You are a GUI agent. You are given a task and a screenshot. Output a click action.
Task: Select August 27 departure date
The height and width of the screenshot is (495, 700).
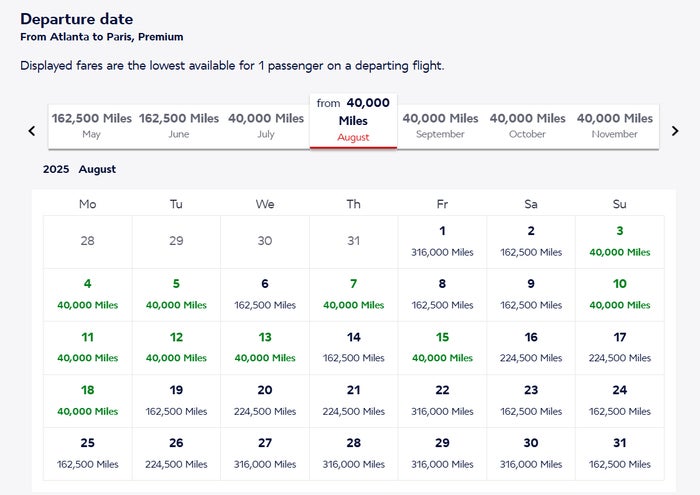pyautogui.click(x=265, y=454)
